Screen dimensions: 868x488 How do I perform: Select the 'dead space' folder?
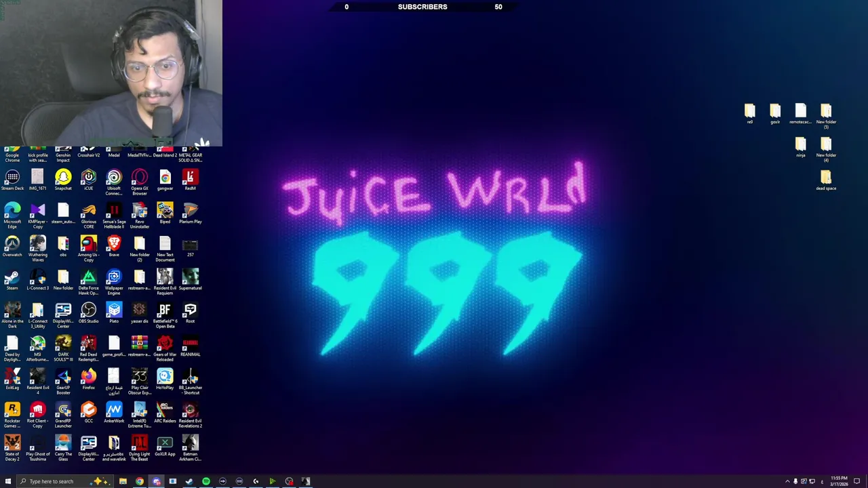[826, 181]
